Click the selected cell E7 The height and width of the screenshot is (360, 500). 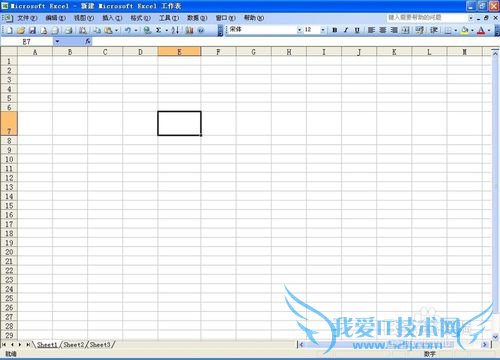point(179,123)
